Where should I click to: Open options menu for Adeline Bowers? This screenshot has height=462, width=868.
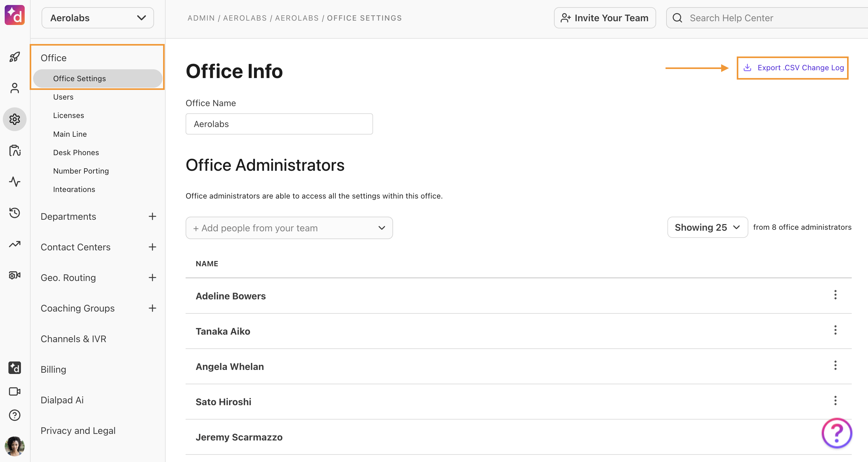coord(835,295)
